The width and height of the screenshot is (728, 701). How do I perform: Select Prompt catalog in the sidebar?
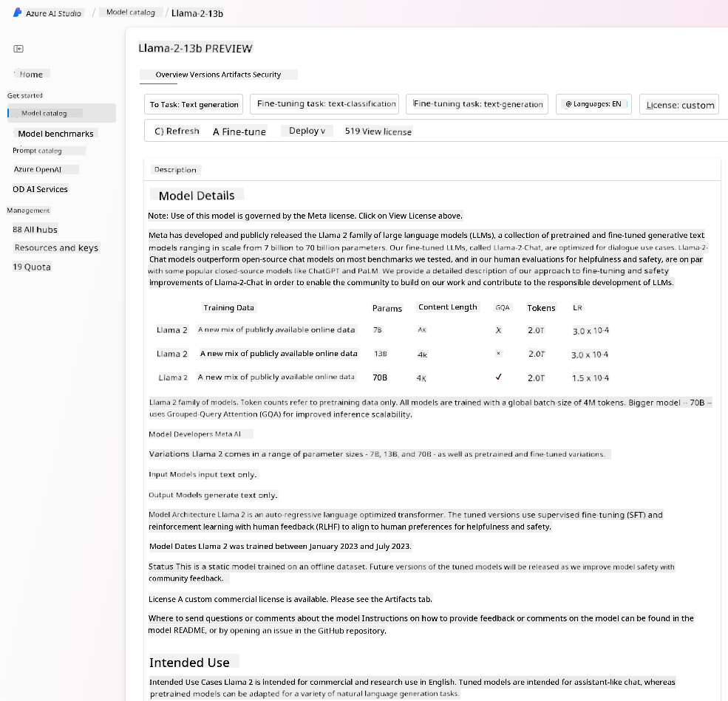pos(37,151)
